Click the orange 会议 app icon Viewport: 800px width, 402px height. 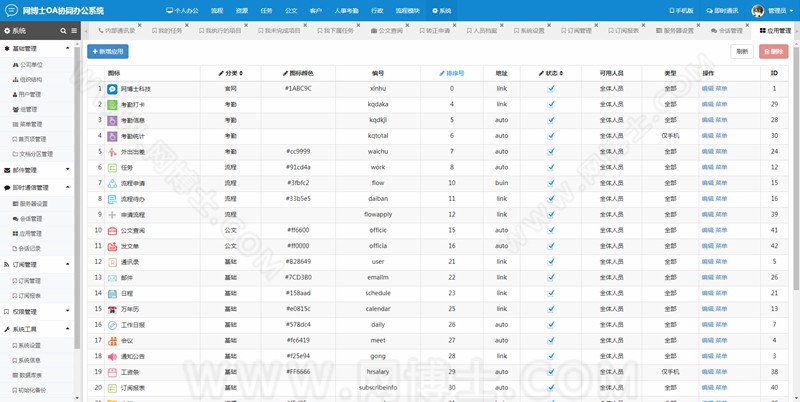[112, 341]
